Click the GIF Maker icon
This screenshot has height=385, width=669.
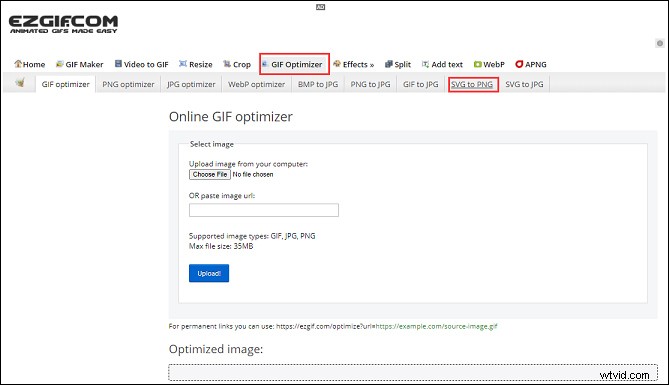click(60, 64)
